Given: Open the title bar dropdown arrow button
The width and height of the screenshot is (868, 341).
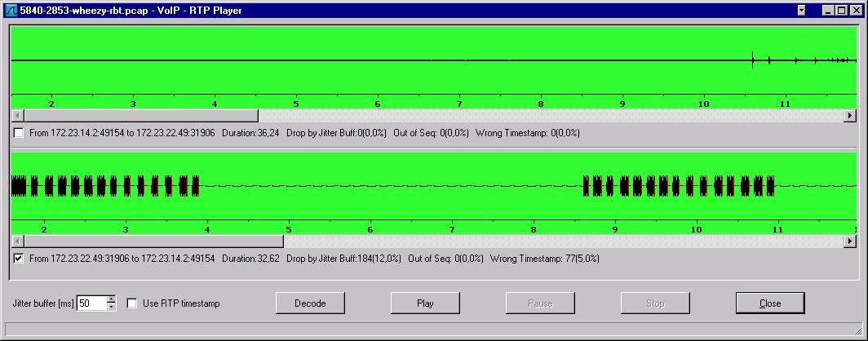Looking at the screenshot, I should click(801, 10).
